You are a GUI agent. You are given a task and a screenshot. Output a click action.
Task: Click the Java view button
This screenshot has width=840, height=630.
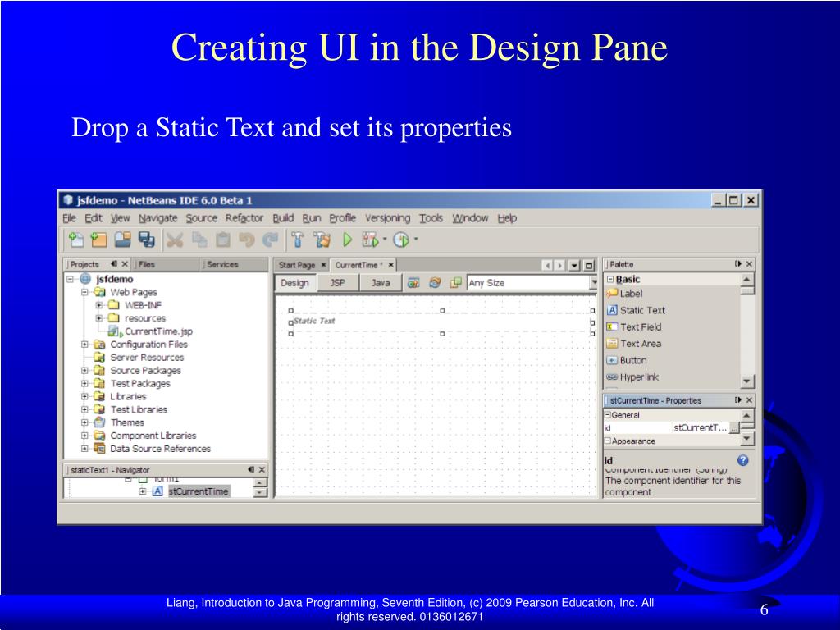[381, 282]
